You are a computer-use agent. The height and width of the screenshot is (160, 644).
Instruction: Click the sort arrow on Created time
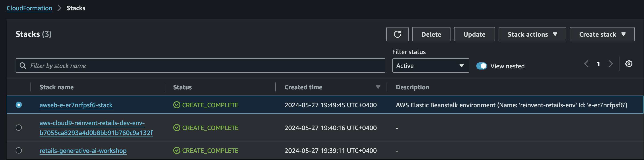pos(378,87)
